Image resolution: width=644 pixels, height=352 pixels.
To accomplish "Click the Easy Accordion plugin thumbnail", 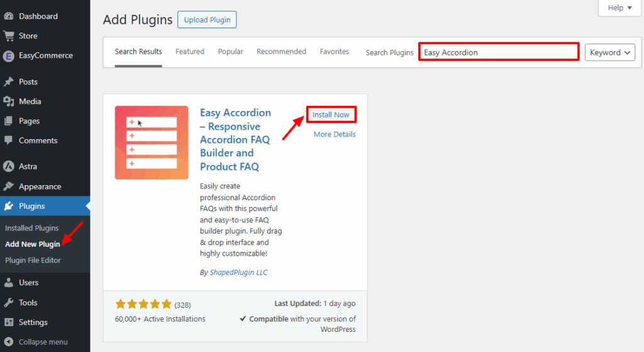I will point(152,143).
